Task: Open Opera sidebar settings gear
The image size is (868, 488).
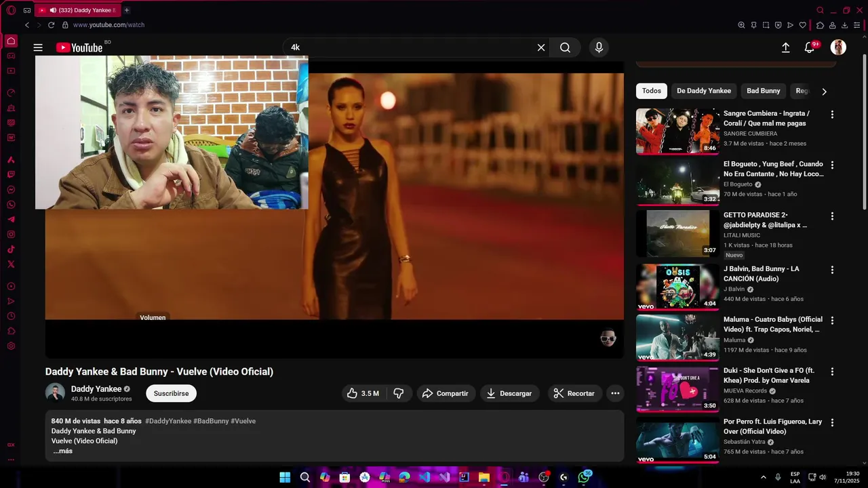Action: click(11, 346)
